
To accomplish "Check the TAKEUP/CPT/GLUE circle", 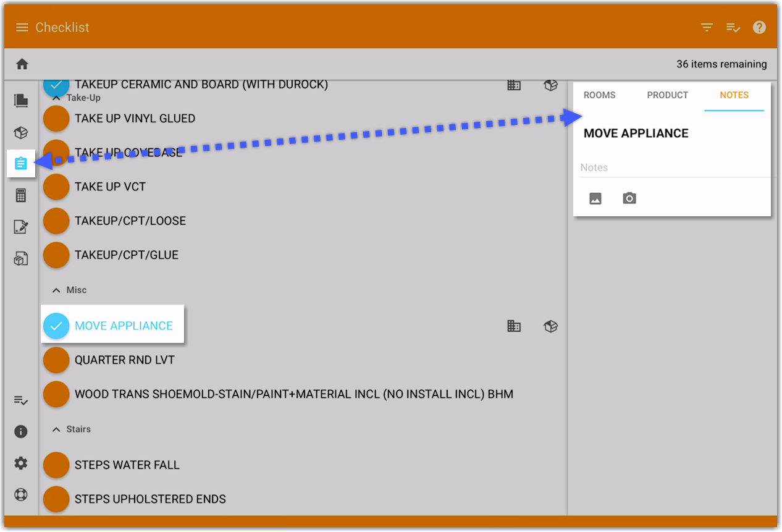I will click(56, 255).
